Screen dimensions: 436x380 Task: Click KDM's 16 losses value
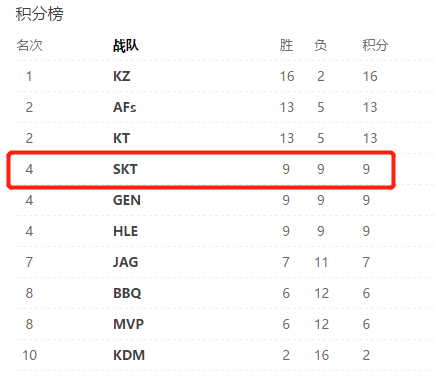pyautogui.click(x=322, y=355)
